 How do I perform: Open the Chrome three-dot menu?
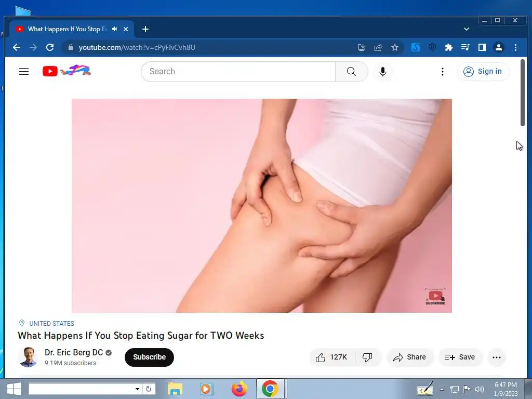pyautogui.click(x=515, y=47)
